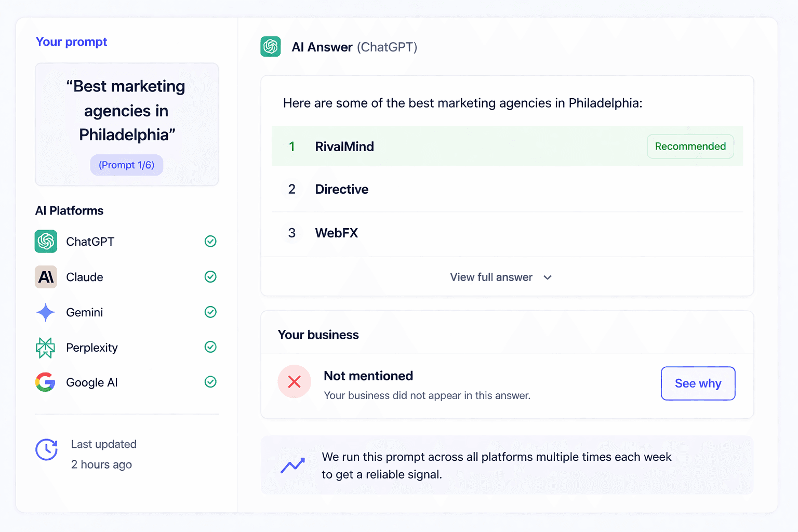The image size is (798, 532).
Task: Click the chevron next to View full answer
Action: coord(547,277)
